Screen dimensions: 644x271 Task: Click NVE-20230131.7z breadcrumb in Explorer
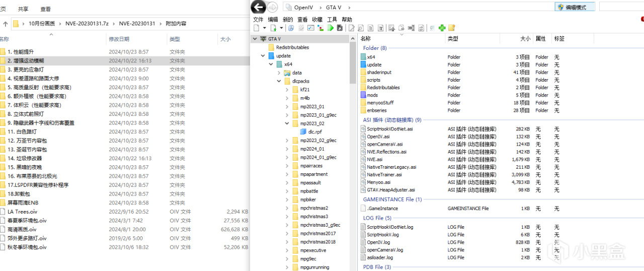[87, 24]
